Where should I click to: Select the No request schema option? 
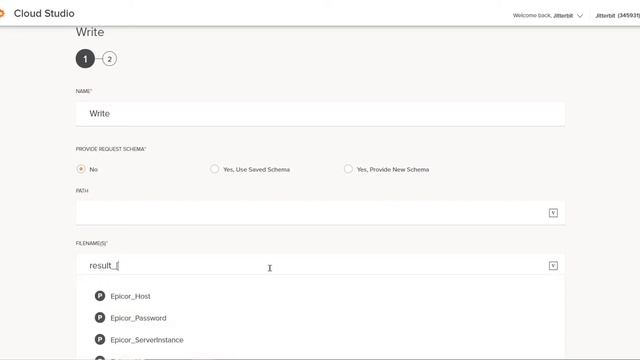(81, 169)
